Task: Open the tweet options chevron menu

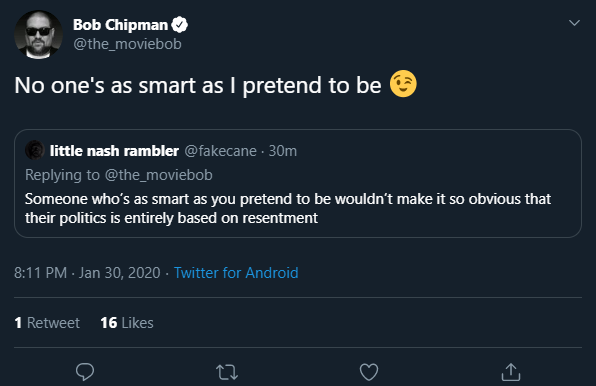Action: click(x=574, y=23)
